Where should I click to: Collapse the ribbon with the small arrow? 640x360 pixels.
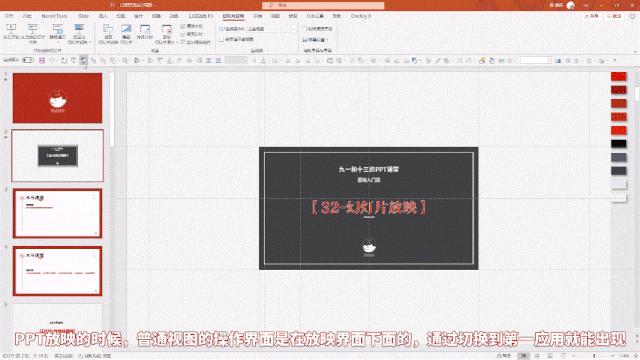click(635, 51)
